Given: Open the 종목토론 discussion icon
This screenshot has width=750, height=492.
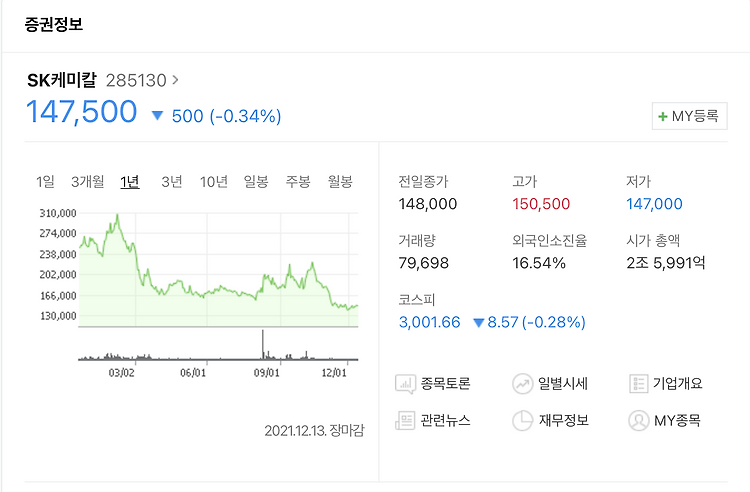Looking at the screenshot, I should coord(407,383).
